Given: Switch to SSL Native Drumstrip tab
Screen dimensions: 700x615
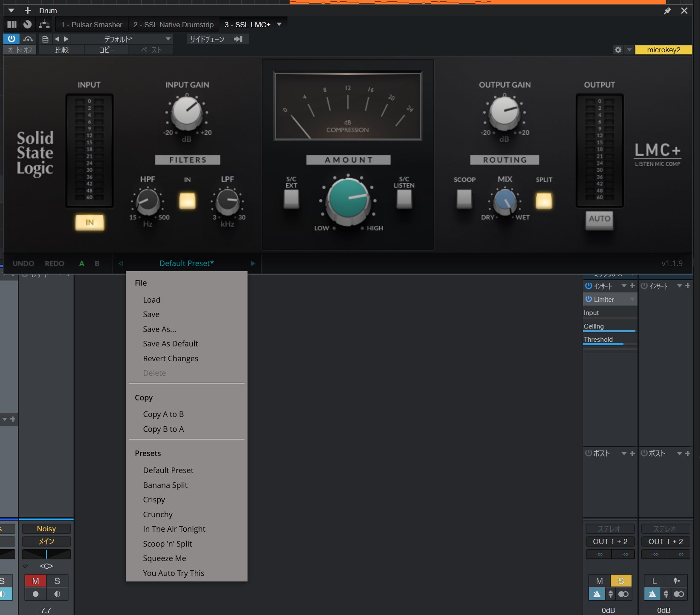Looking at the screenshot, I should (173, 25).
